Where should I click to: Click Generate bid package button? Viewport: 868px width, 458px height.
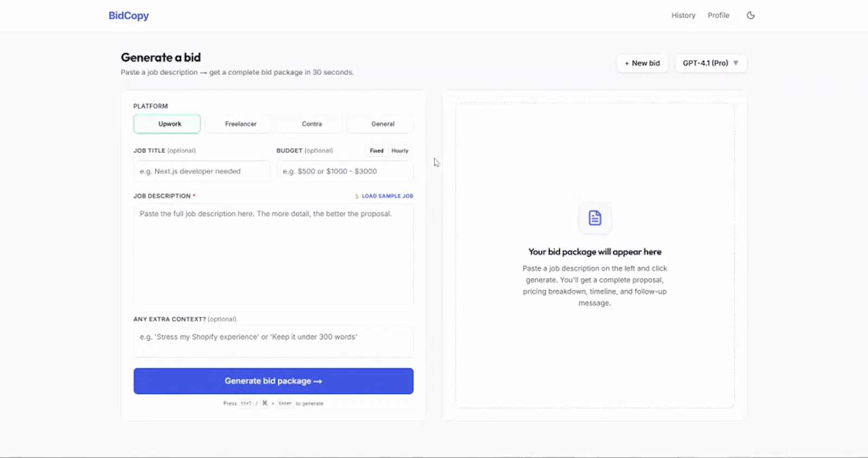pos(273,381)
